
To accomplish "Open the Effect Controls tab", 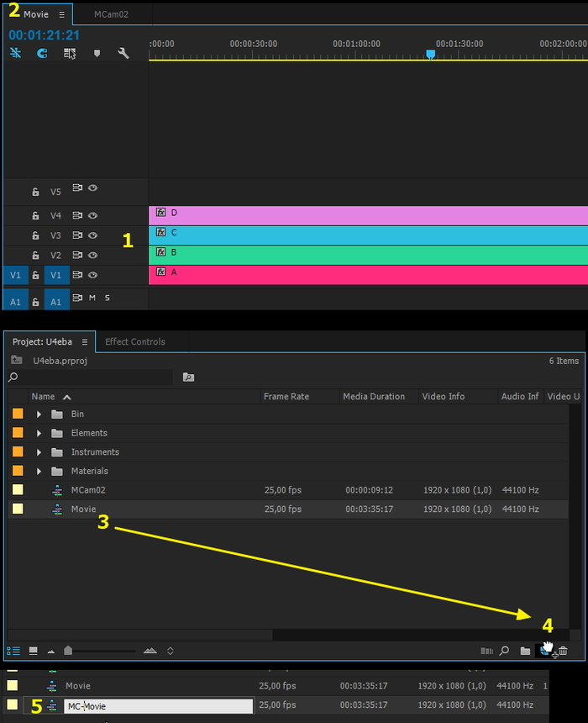I will [135, 342].
